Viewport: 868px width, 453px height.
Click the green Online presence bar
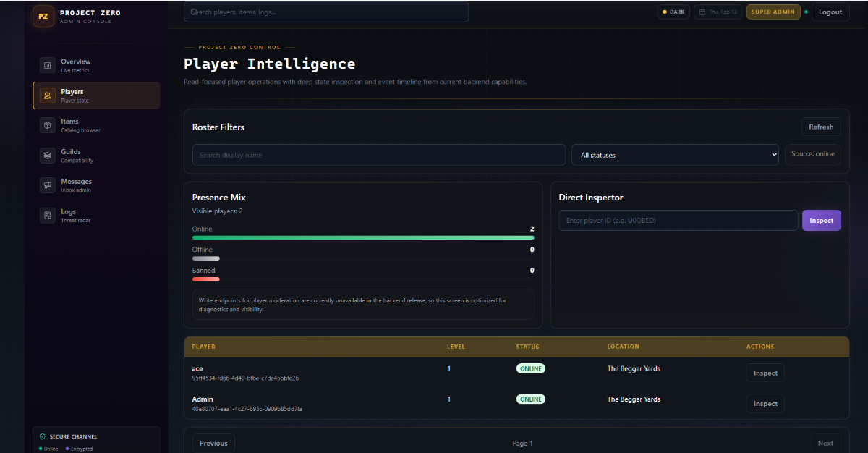pyautogui.click(x=363, y=237)
